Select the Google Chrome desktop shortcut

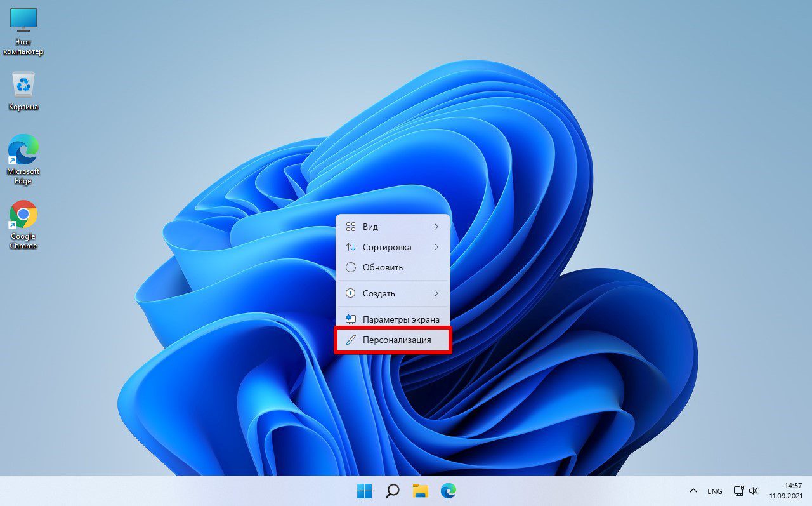(23, 225)
